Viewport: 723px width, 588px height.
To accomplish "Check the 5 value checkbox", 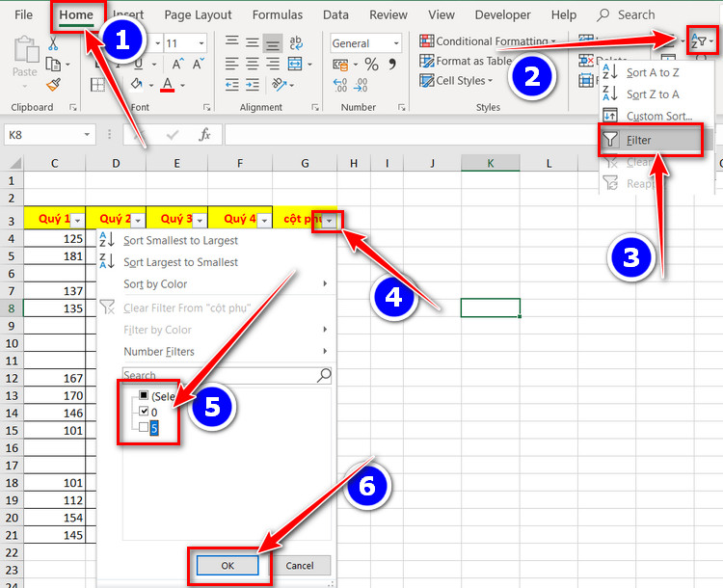I will (144, 427).
